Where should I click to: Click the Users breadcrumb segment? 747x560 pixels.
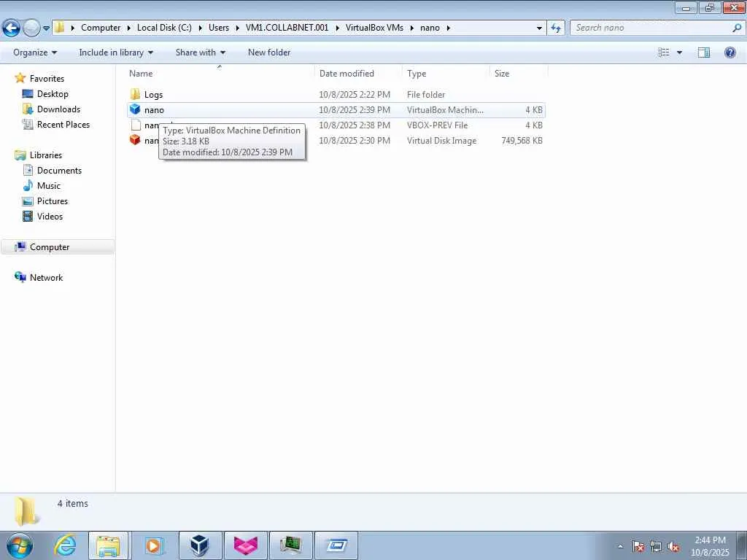click(219, 28)
